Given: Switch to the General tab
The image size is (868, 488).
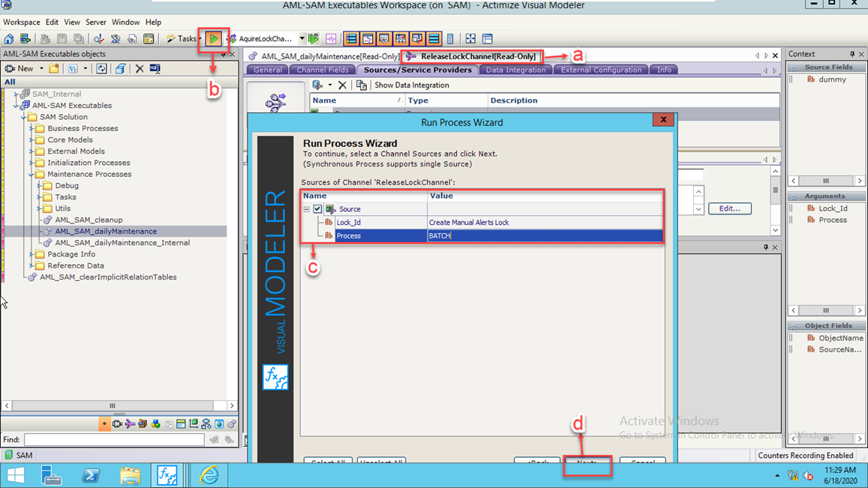Looking at the screenshot, I should pyautogui.click(x=268, y=70).
